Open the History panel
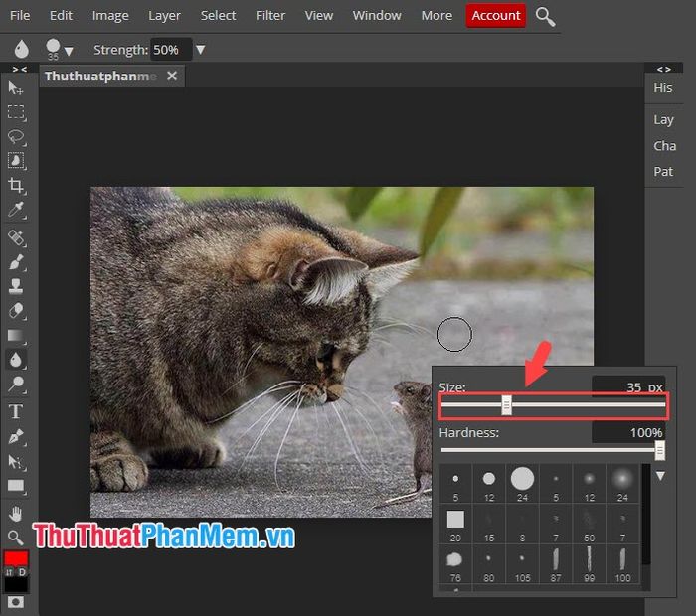This screenshot has width=696, height=616. [x=663, y=87]
